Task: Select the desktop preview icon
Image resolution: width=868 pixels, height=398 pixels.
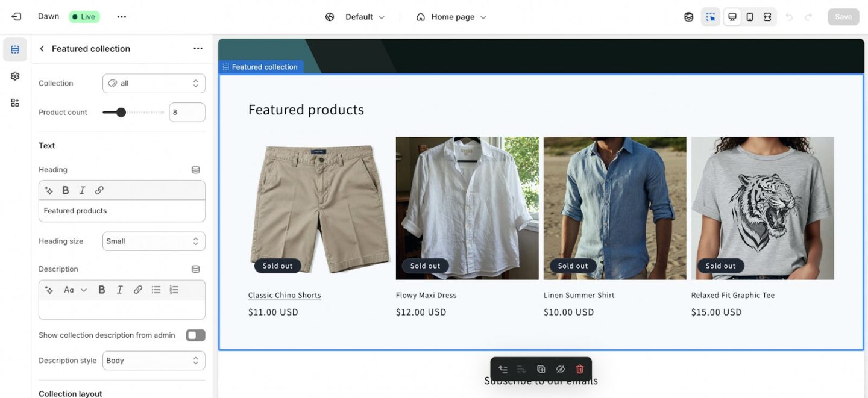Action: pyautogui.click(x=732, y=16)
